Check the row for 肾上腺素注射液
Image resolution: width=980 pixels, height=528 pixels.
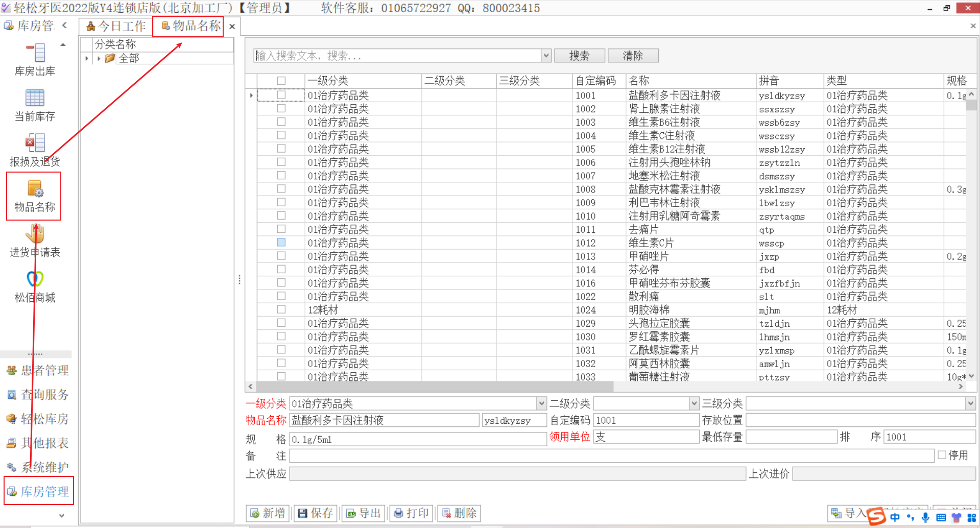pos(281,108)
